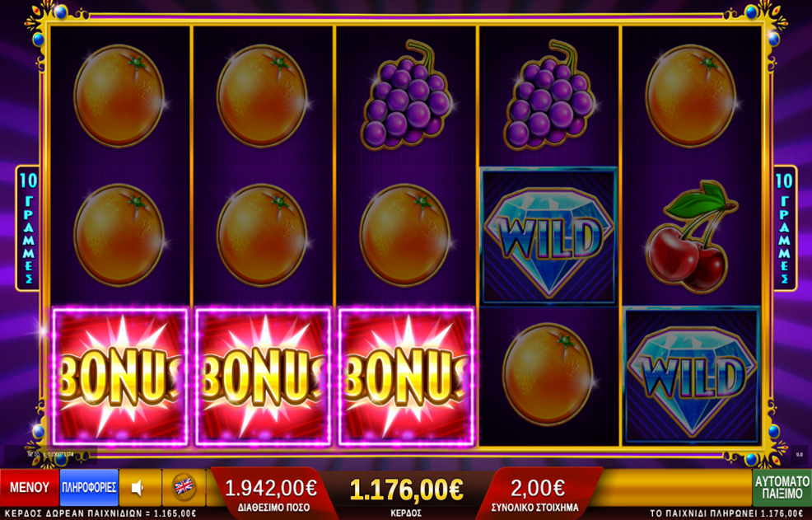
Task: Click the WILD diamond on reel four
Action: [549, 236]
